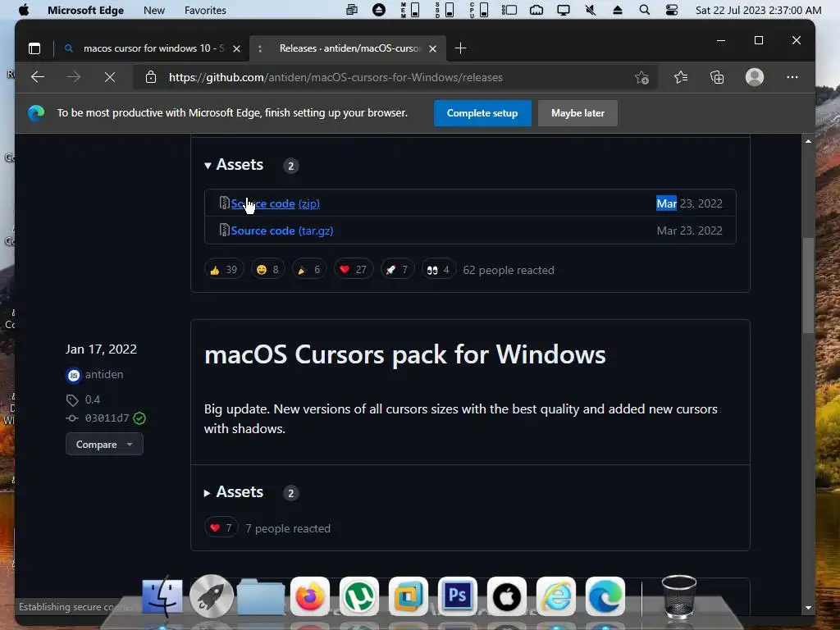Open macOS Cursors pack for Windows release title
Viewport: 840px width, 630px height.
coord(405,354)
